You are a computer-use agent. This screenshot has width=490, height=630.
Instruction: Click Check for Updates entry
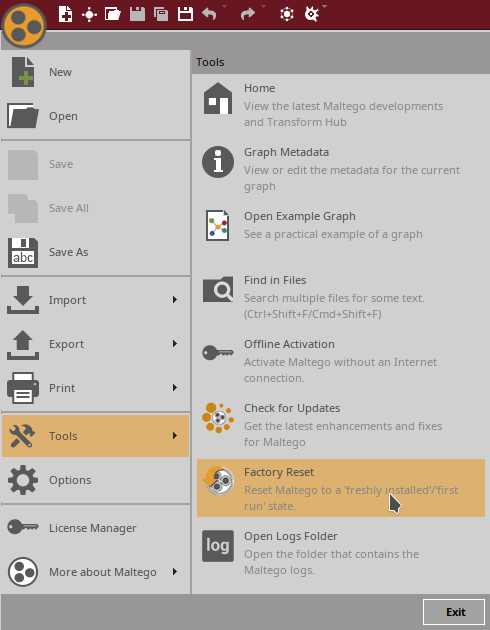(341, 425)
